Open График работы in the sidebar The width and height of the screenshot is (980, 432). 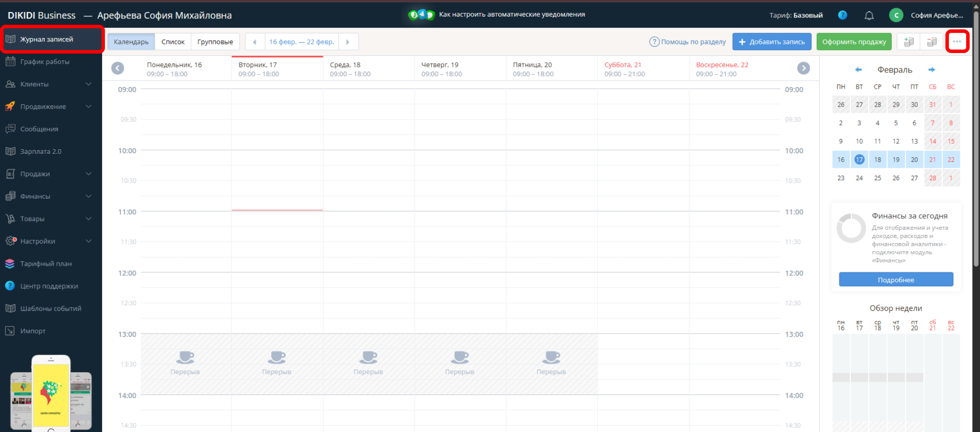pos(45,62)
